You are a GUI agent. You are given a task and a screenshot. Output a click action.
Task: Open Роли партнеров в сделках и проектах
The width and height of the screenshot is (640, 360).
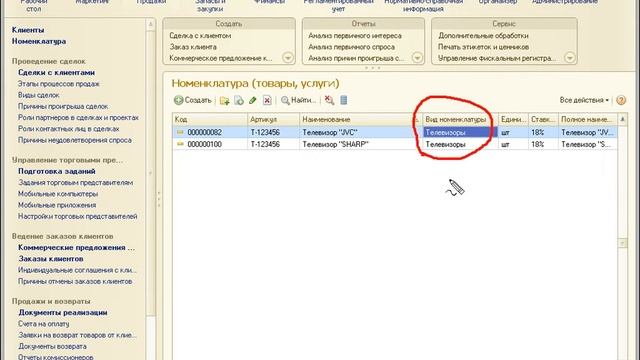[78, 118]
